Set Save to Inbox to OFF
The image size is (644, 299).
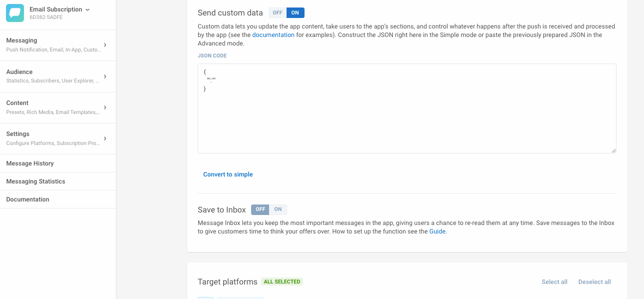click(260, 209)
